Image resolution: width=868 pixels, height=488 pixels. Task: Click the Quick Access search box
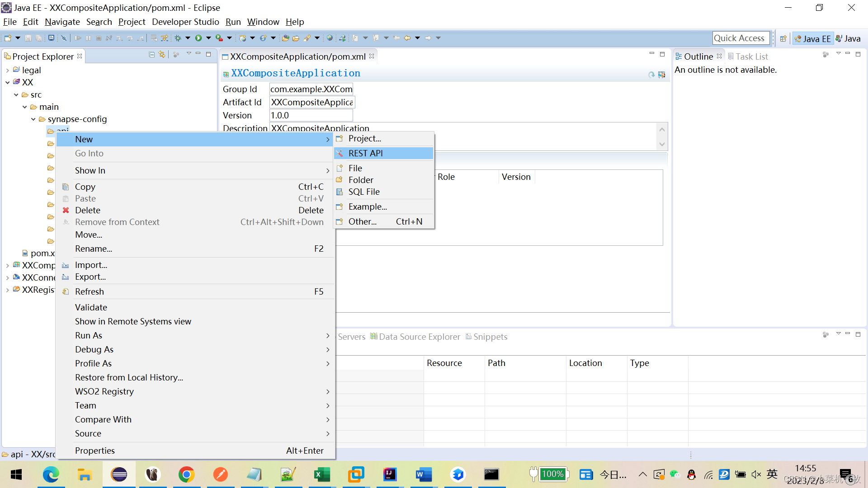(x=740, y=38)
